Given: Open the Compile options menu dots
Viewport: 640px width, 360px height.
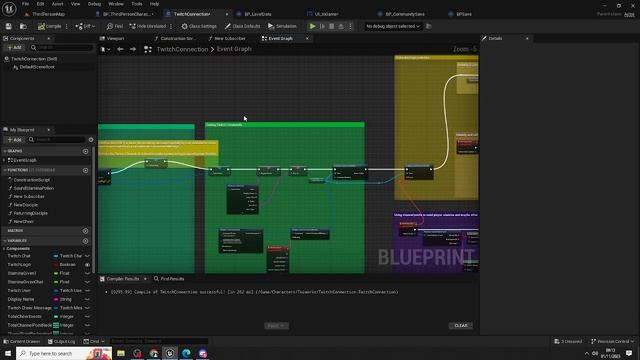Looking at the screenshot, I should (x=67, y=26).
